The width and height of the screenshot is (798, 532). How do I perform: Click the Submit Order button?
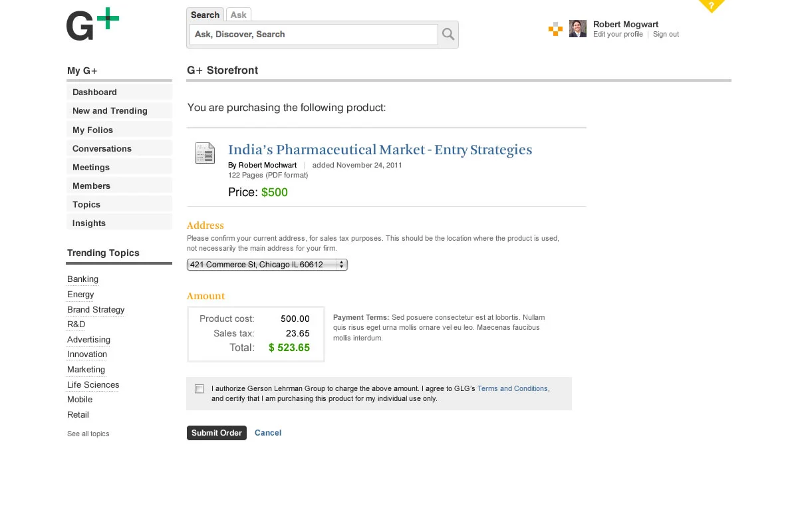click(x=217, y=433)
